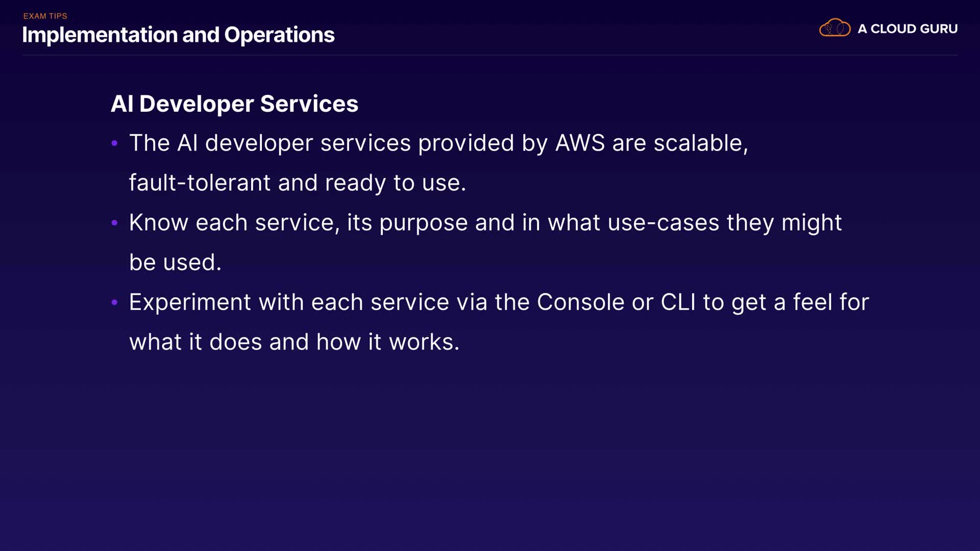Click the "AI Developer Services" heading
The height and width of the screenshot is (551, 980).
coord(234,104)
